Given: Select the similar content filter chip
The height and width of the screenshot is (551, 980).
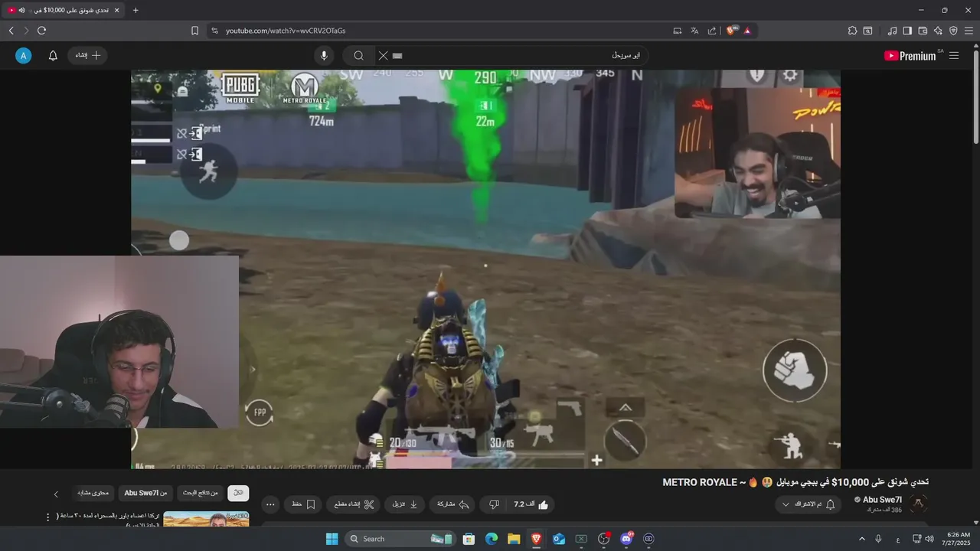Looking at the screenshot, I should (x=93, y=494).
